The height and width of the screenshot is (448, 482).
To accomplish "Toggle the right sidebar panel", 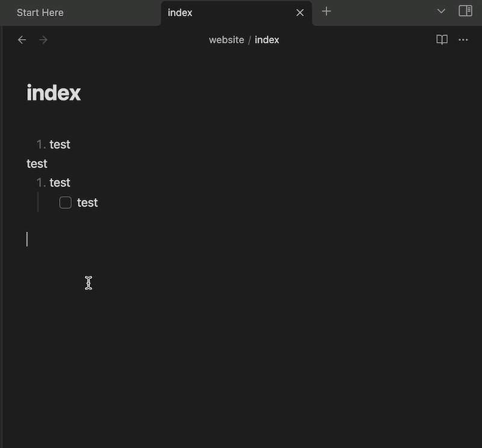I will click(465, 11).
